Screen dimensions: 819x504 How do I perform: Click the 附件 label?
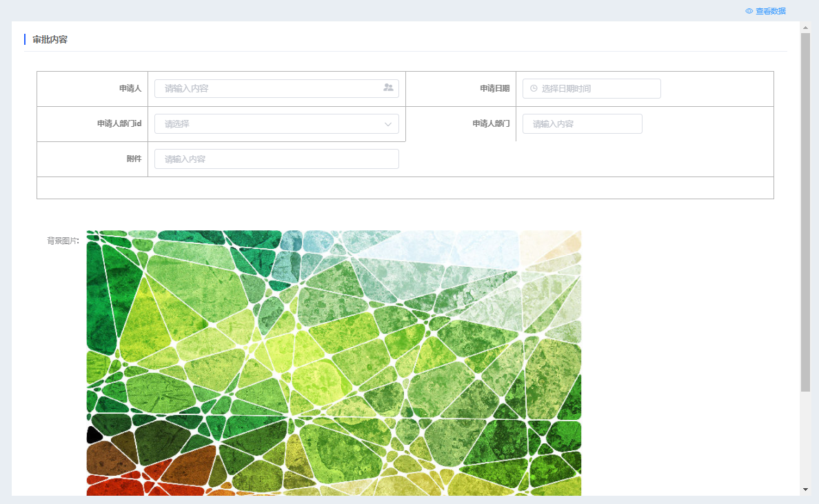coord(134,159)
